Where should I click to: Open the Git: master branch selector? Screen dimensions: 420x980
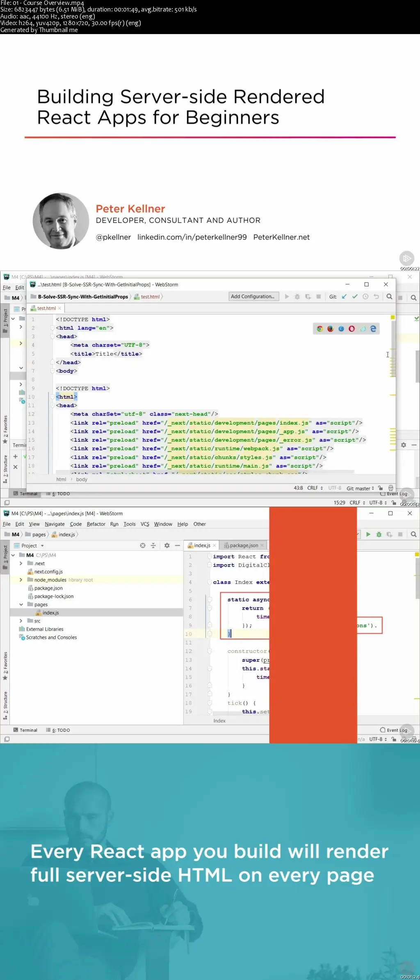pyautogui.click(x=360, y=488)
